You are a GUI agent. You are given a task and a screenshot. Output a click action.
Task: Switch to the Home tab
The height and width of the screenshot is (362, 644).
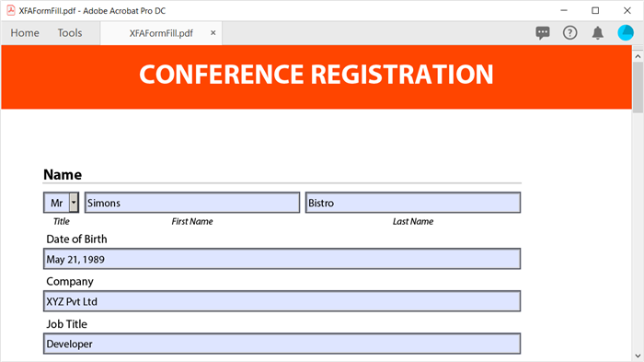25,33
